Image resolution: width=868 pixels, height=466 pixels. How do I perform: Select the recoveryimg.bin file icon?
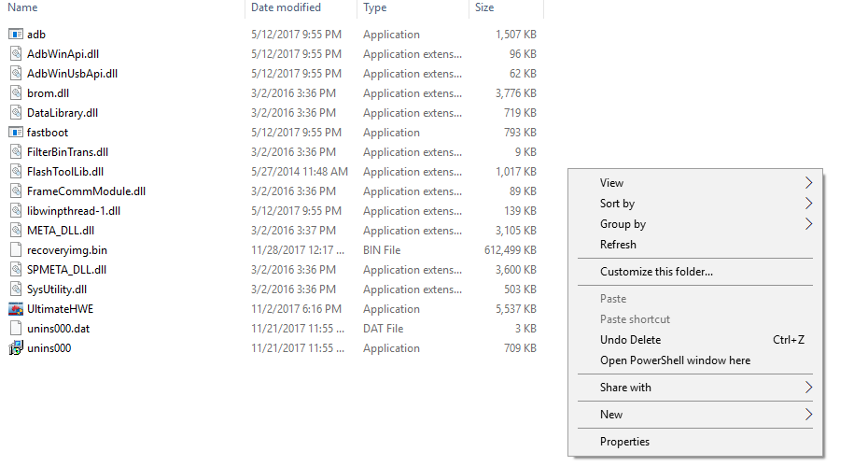tap(16, 250)
